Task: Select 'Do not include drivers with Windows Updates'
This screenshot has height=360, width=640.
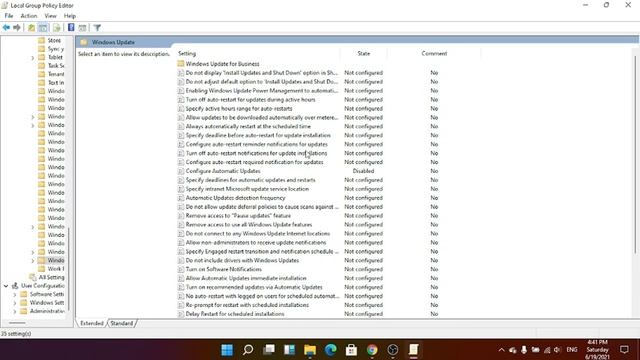Action: pos(242,260)
